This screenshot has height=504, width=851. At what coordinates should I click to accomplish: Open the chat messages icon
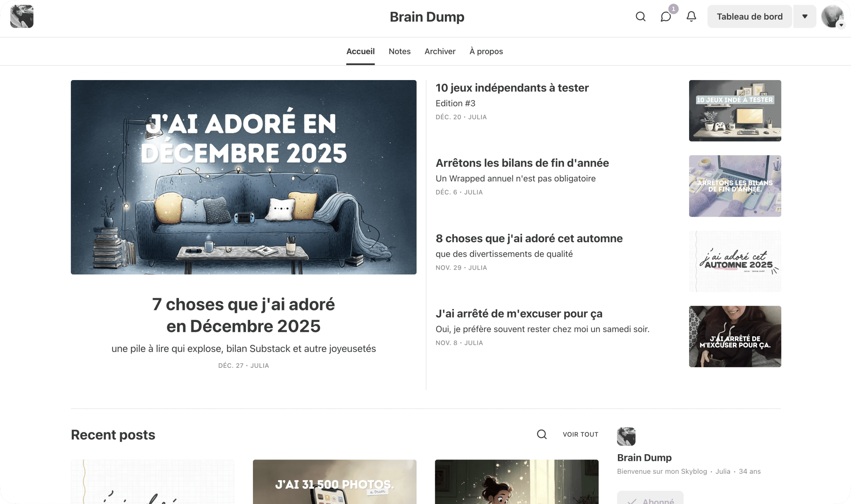coord(666,17)
